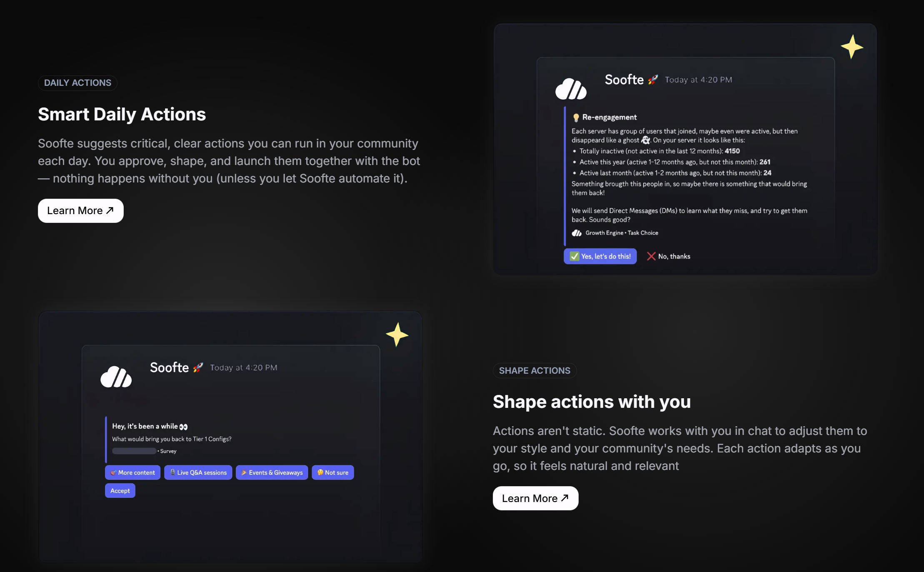
Task: Click the yellow sparkle star on re-engagement card
Action: pyautogui.click(x=852, y=47)
